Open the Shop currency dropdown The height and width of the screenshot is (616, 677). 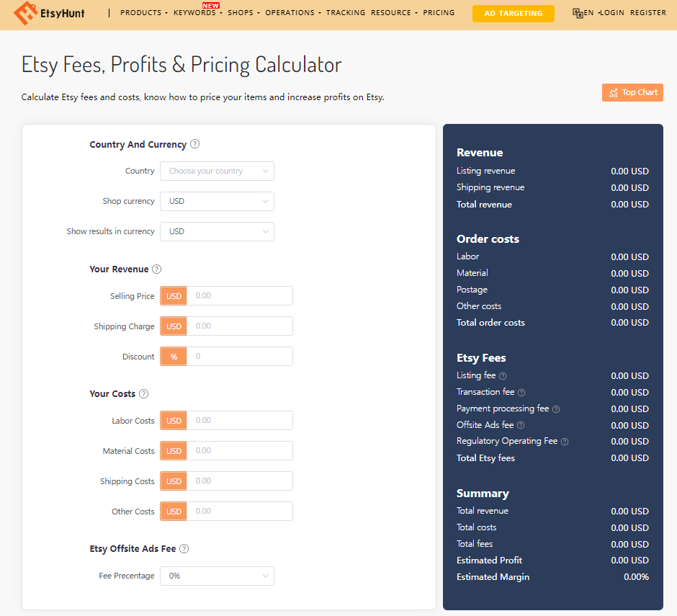(217, 201)
